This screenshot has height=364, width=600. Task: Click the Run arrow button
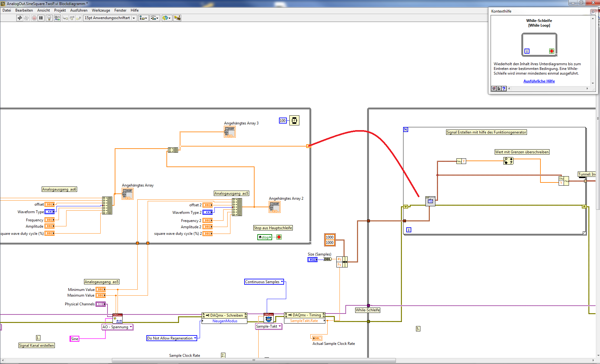[19, 18]
